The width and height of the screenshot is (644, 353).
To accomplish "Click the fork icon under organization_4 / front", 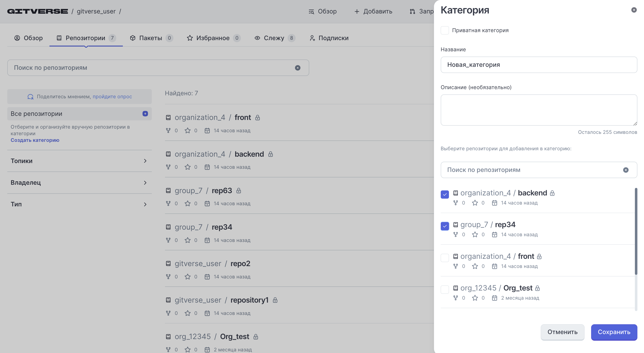I will [168, 131].
